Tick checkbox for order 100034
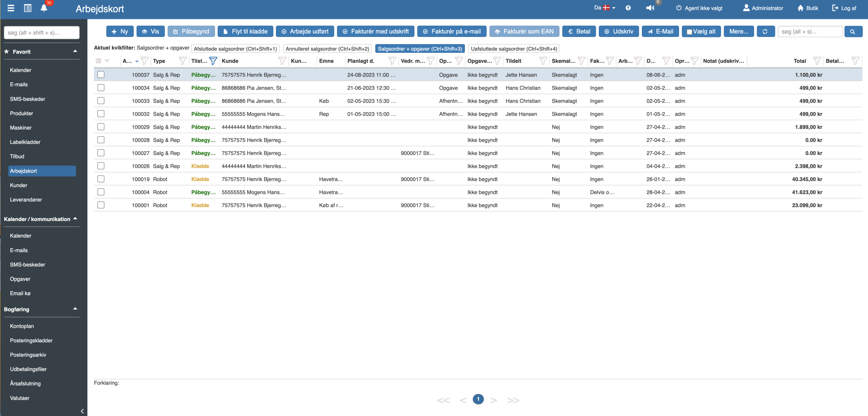This screenshot has width=868, height=416. pyautogui.click(x=101, y=88)
